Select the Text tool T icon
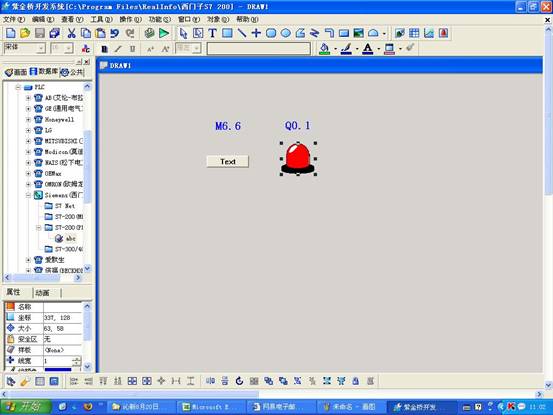This screenshot has width=553, height=415. [x=212, y=33]
